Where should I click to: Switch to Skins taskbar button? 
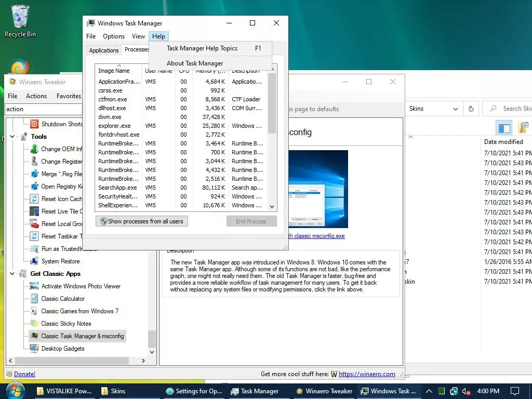[129, 391]
